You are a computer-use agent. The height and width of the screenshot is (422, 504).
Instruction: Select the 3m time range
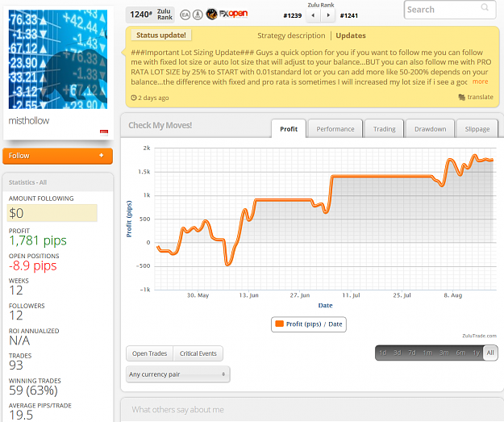point(444,353)
